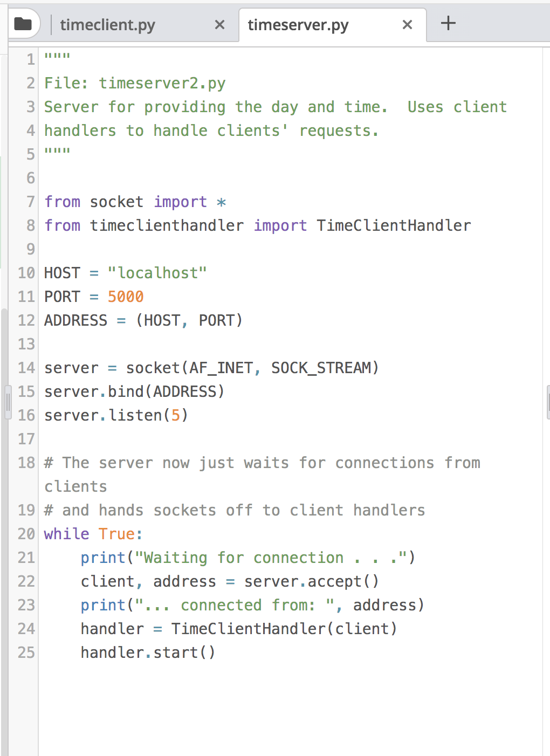Click the server.listen(5) line

click(x=115, y=415)
